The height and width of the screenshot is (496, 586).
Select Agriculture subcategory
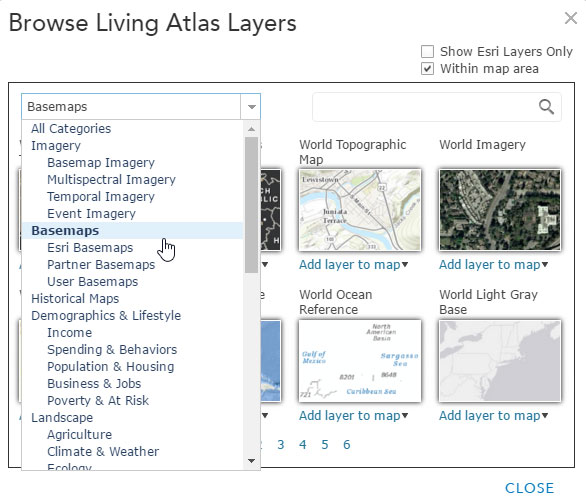click(x=80, y=435)
